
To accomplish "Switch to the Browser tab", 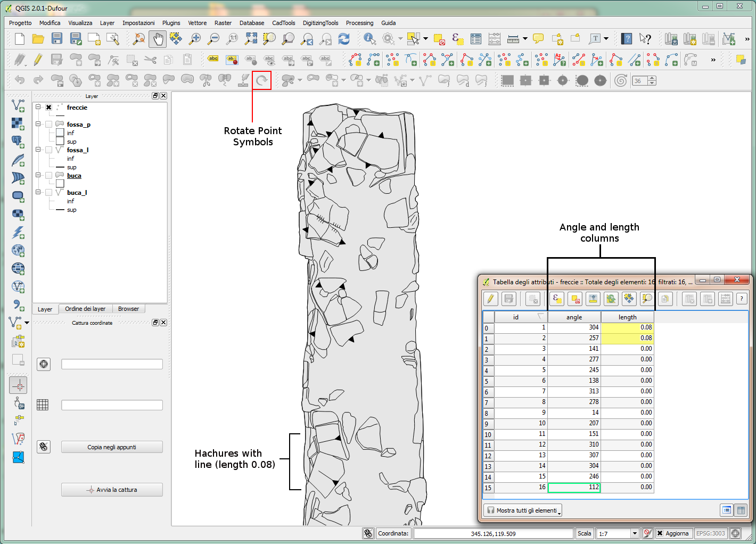I will click(x=128, y=309).
